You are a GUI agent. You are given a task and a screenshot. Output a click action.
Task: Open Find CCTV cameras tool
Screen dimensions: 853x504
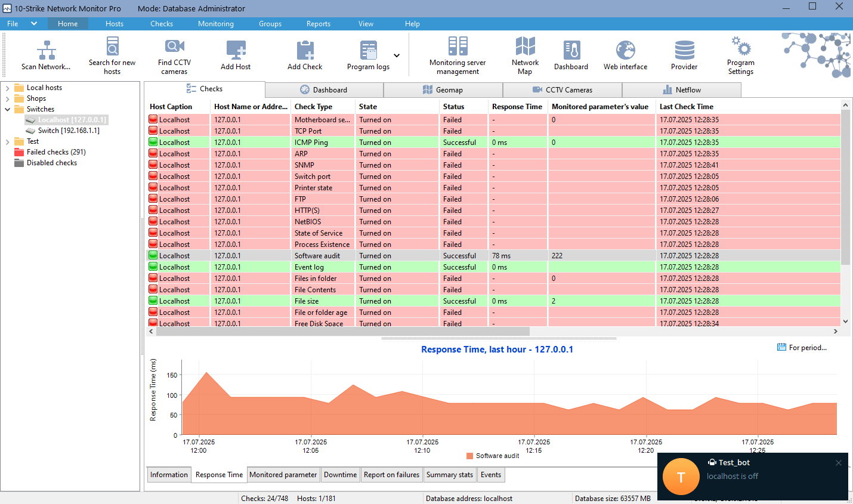coord(174,55)
